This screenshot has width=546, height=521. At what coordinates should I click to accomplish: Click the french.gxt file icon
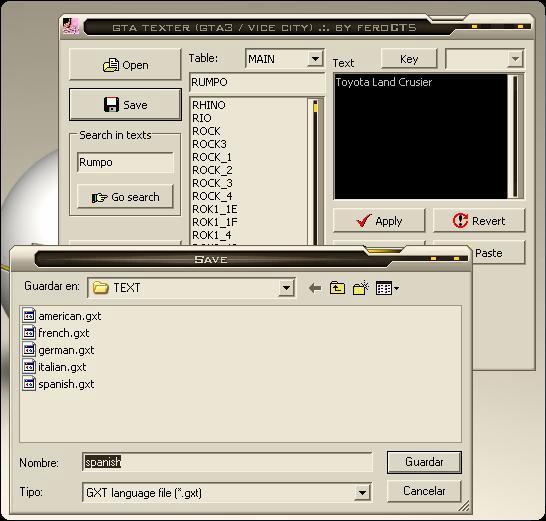click(x=29, y=332)
